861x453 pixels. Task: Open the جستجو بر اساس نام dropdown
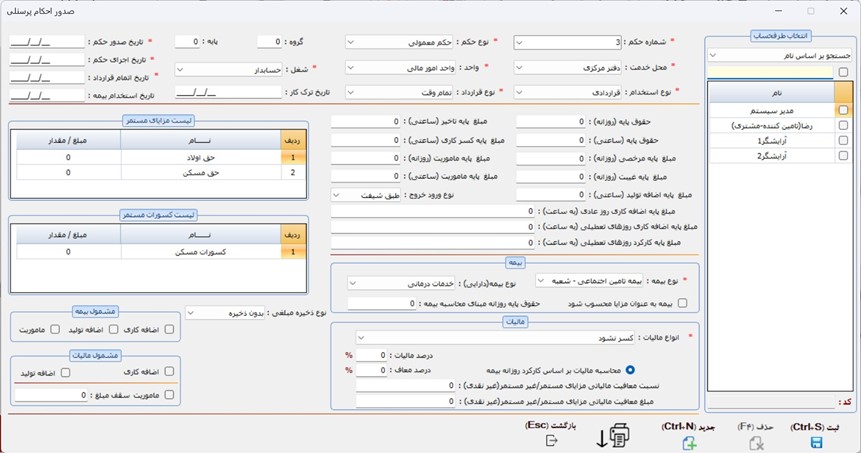point(779,55)
